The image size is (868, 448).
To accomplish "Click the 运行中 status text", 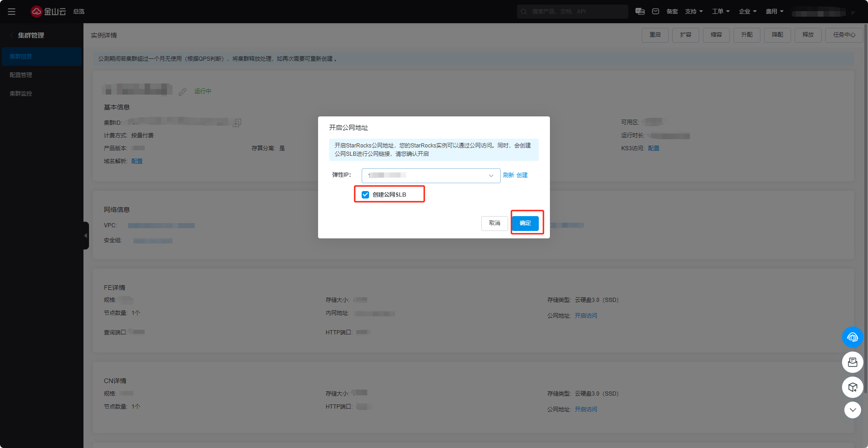I will point(203,91).
